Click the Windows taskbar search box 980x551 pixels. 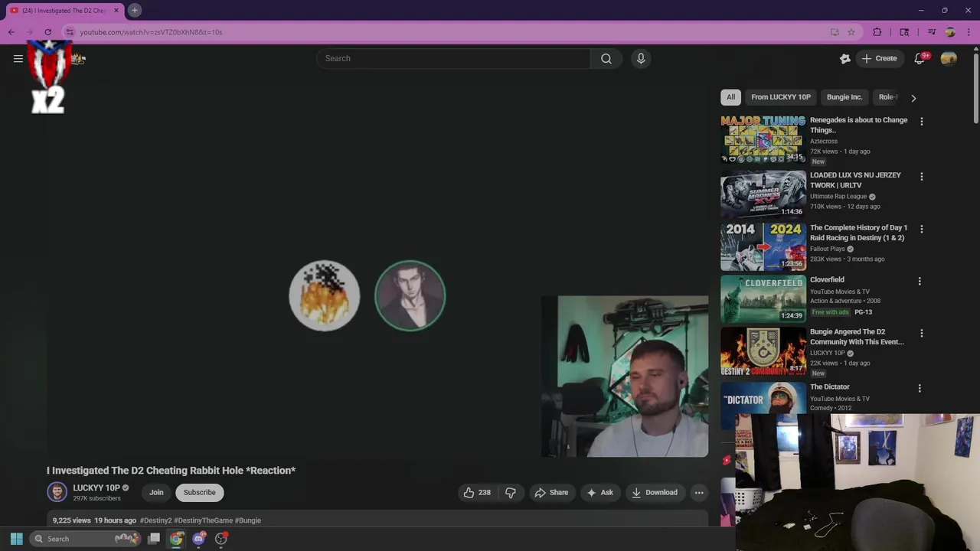point(86,539)
